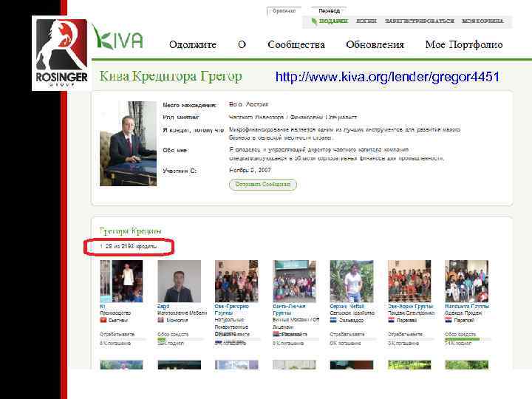Click the МОЯ КОРЗИНА link
This screenshot has width=532, height=399.
(x=482, y=21)
